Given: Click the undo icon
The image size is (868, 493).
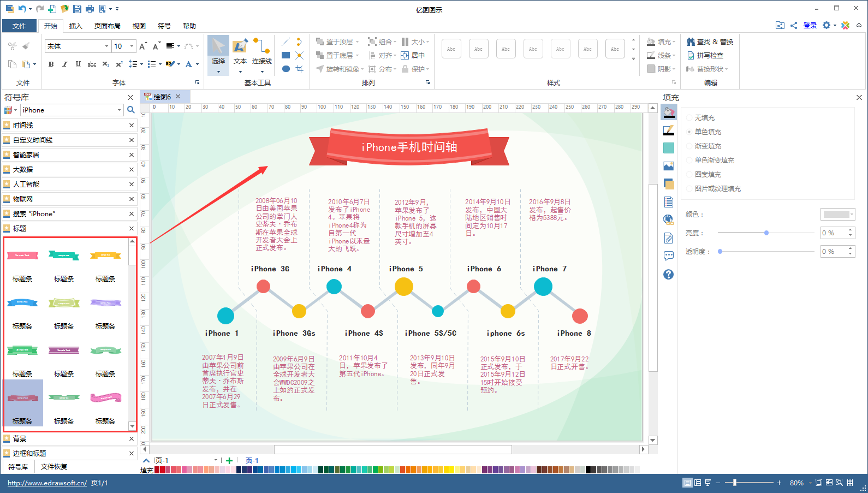Looking at the screenshot, I should coord(22,9).
